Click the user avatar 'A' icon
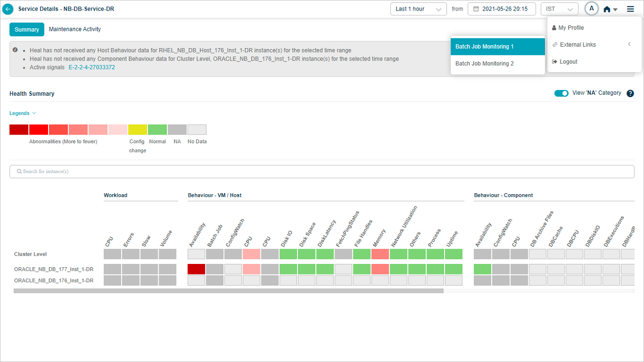 tap(591, 9)
